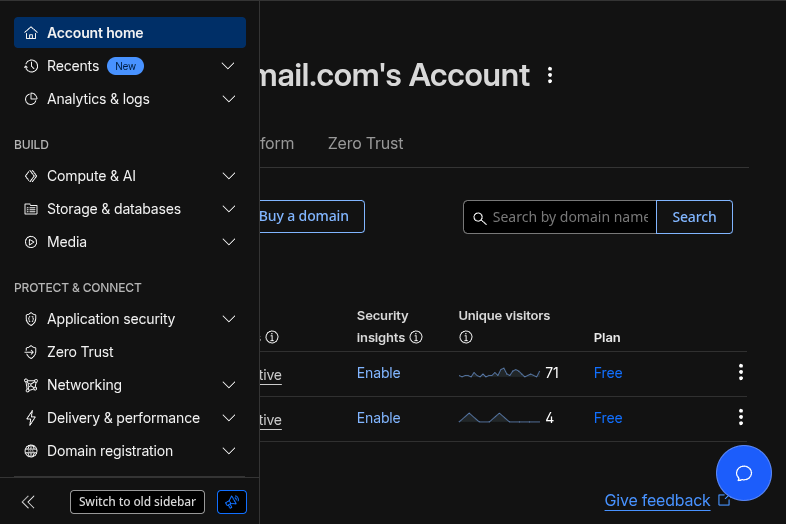Expand the Networking section
This screenshot has width=786, height=524.
pos(228,385)
